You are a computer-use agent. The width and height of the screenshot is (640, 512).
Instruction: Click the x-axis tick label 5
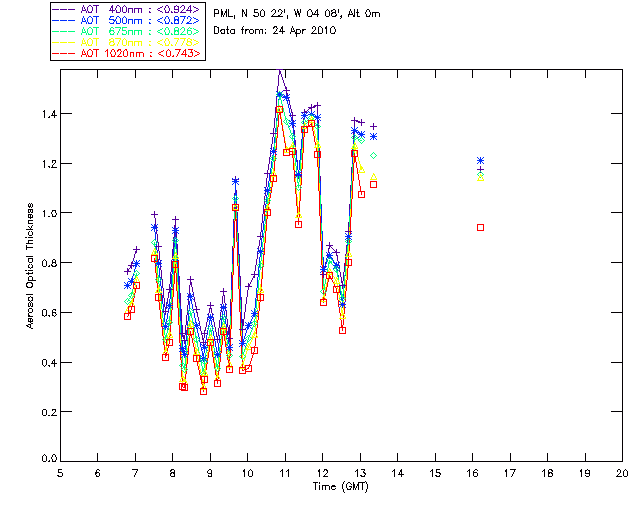[60, 473]
